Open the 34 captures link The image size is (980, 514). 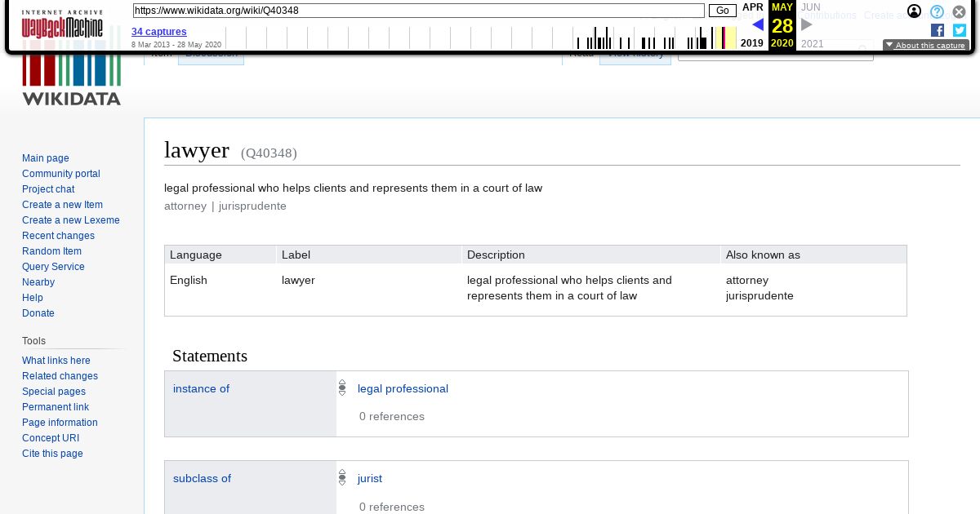click(159, 32)
